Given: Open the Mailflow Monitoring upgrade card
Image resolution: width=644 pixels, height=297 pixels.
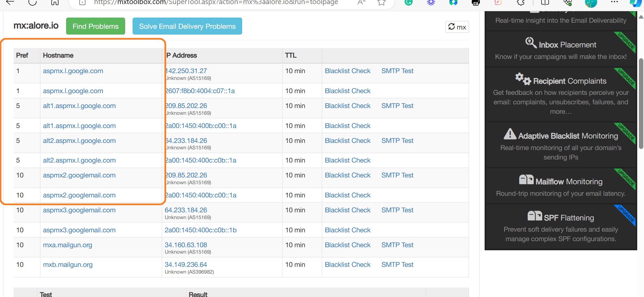Looking at the screenshot, I should (561, 186).
